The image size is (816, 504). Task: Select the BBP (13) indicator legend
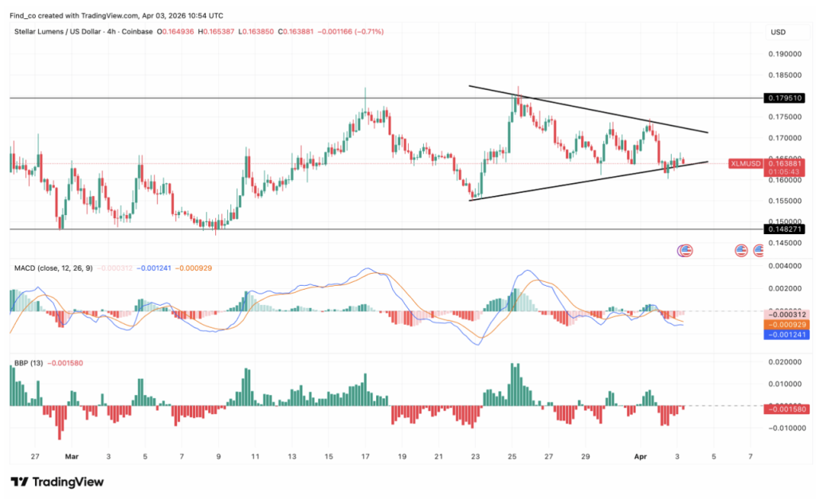coord(27,363)
